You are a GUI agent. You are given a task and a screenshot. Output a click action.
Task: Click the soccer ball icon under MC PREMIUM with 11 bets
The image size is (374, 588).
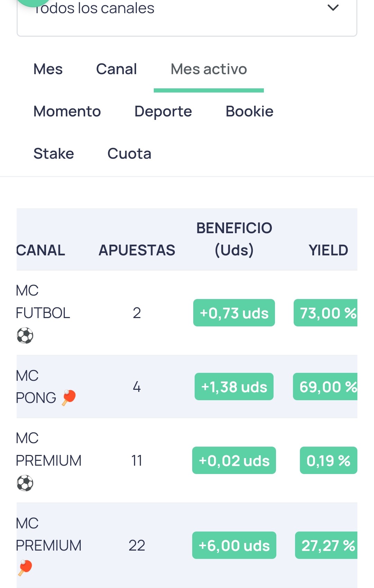click(25, 483)
